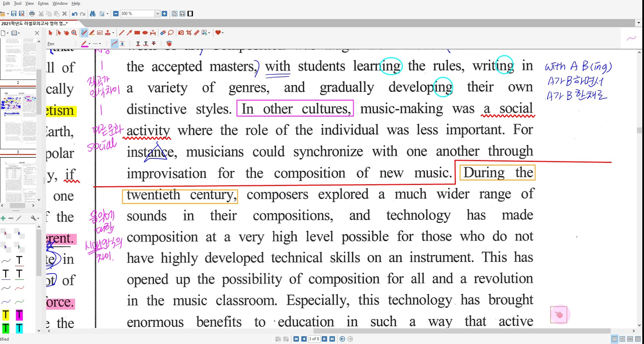
Task: Select the Zoom magnifier tool
Action: tap(74, 33)
